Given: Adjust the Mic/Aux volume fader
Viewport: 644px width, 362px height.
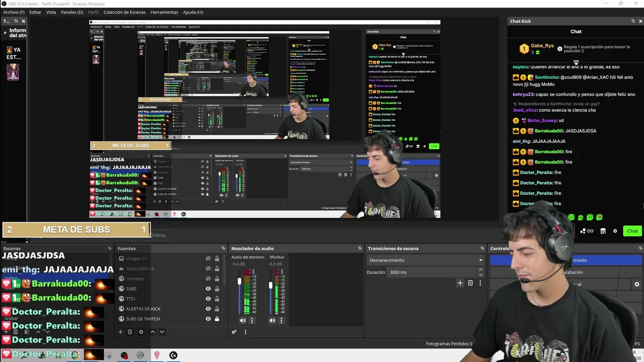Looking at the screenshot, I should pos(271,285).
